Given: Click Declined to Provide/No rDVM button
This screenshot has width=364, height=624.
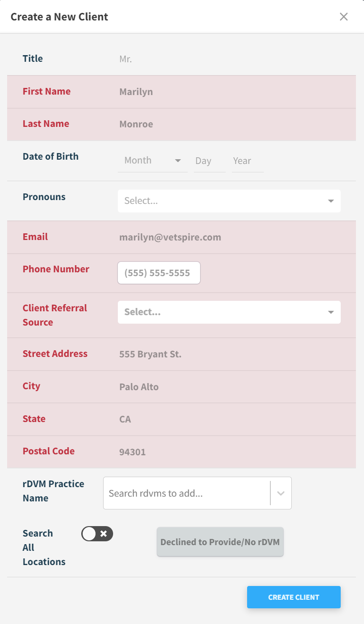Looking at the screenshot, I should coord(220,542).
